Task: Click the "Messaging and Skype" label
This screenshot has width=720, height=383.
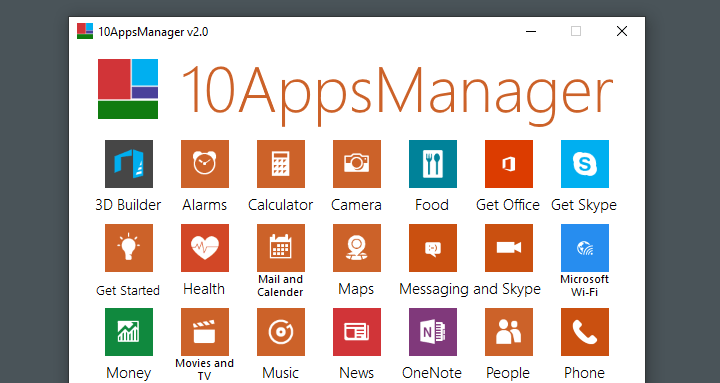Action: [x=470, y=289]
